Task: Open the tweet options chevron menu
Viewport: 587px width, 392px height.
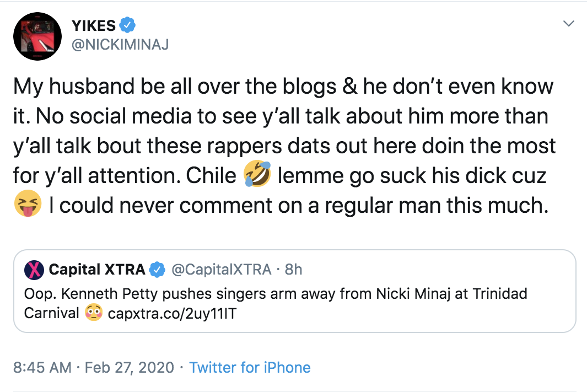Action: click(568, 24)
